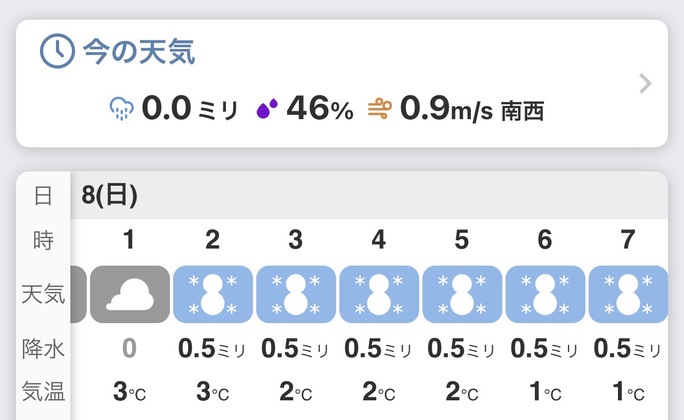Click the 0.9m/s 南西 wind reading
684x420 pixels.
pyautogui.click(x=471, y=109)
